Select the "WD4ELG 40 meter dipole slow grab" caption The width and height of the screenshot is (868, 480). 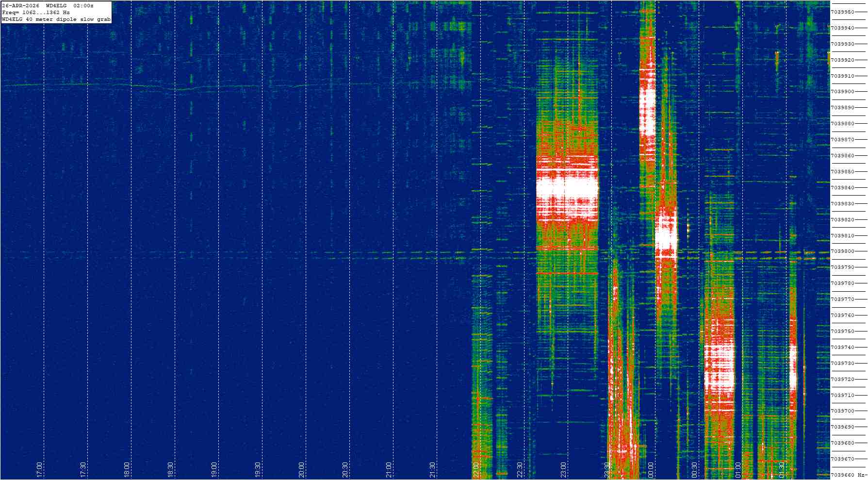[x=56, y=19]
